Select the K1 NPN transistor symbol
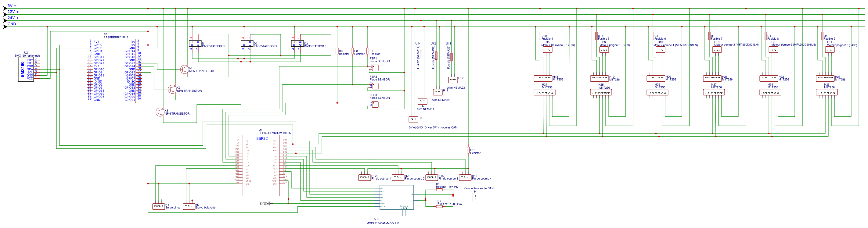This screenshot has height=228, width=868. pyautogui.click(x=184, y=69)
